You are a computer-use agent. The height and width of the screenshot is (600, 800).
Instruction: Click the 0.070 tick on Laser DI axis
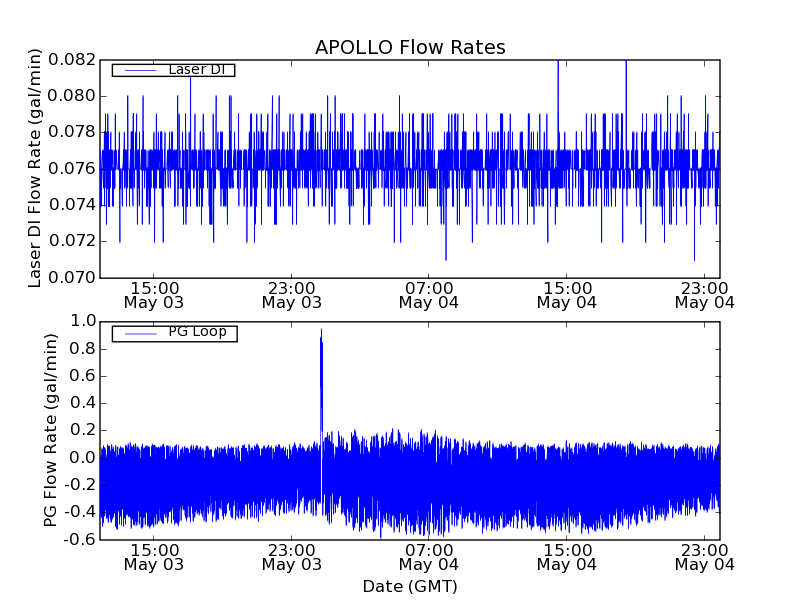click(76, 278)
